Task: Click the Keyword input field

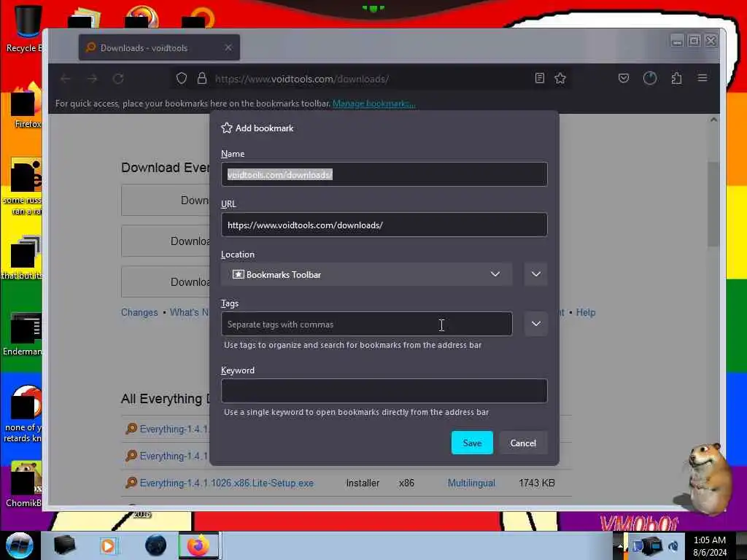Action: coord(384,391)
